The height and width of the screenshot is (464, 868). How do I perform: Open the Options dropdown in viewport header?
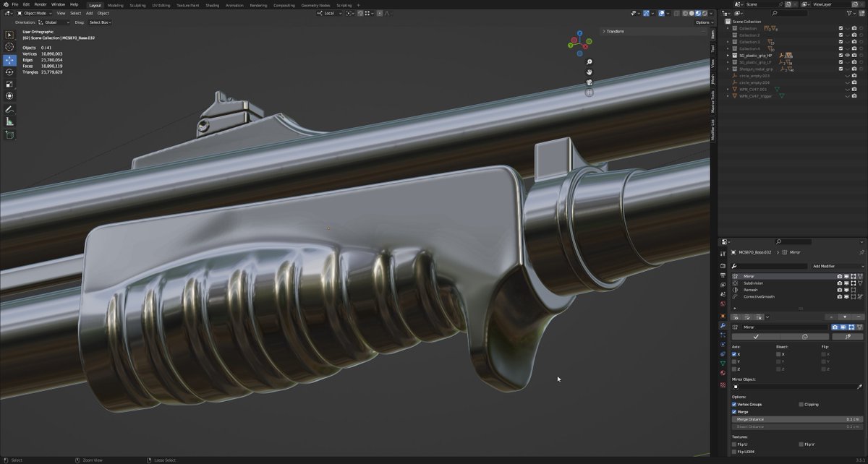pyautogui.click(x=704, y=22)
